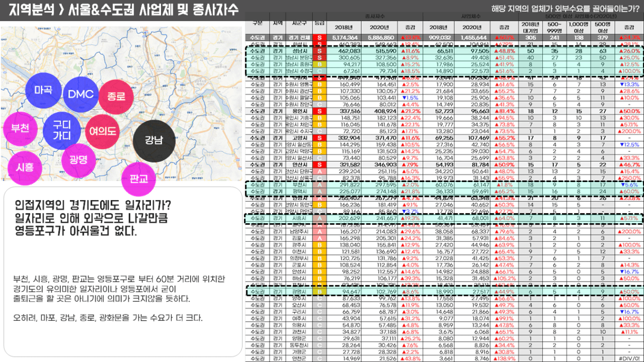Select the 고양시 city name cell
This screenshot has height=362, width=644.
click(x=299, y=137)
